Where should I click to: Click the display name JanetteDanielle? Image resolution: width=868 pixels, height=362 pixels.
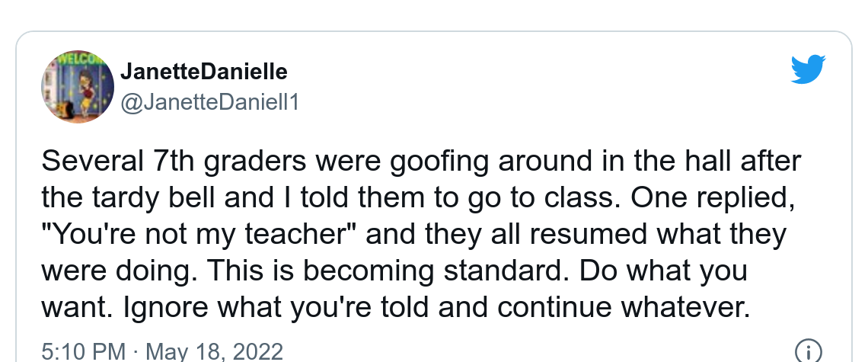204,72
